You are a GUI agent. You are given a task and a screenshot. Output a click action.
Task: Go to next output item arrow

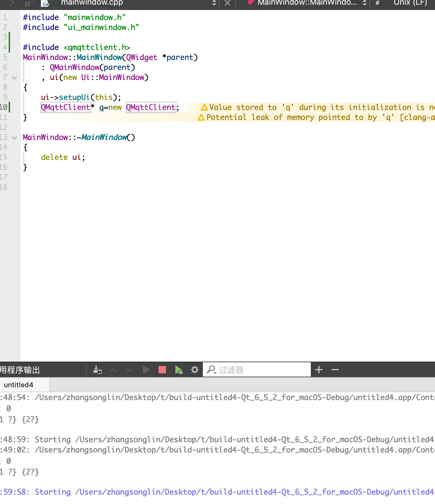[x=130, y=370]
